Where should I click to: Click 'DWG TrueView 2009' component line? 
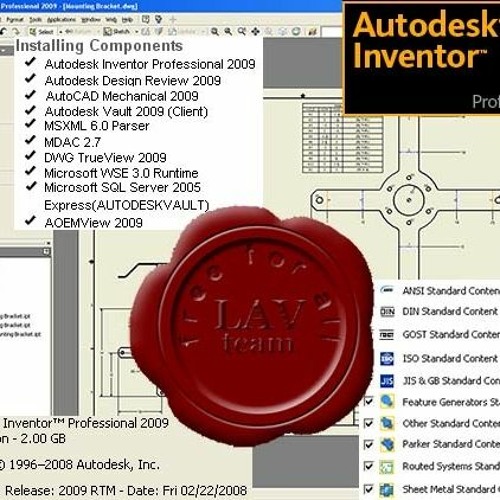pyautogui.click(x=105, y=158)
